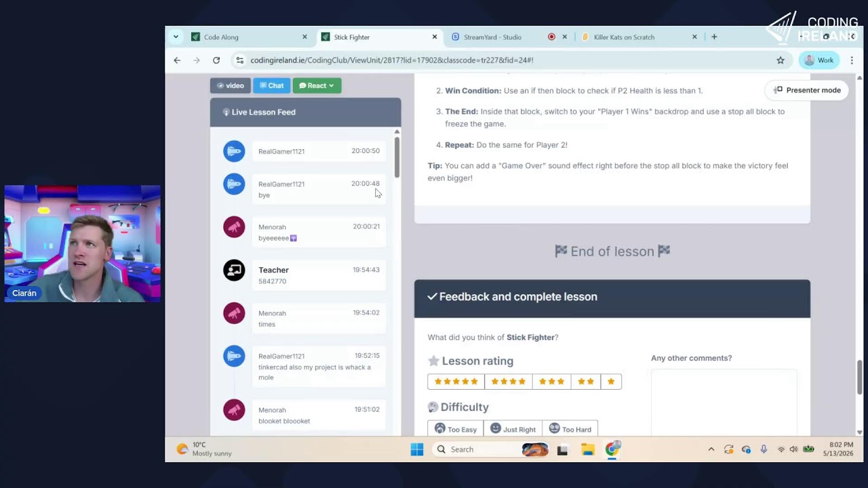Click the codingireland.ie address bar URL
Viewport: 868px width, 488px height.
click(392, 60)
